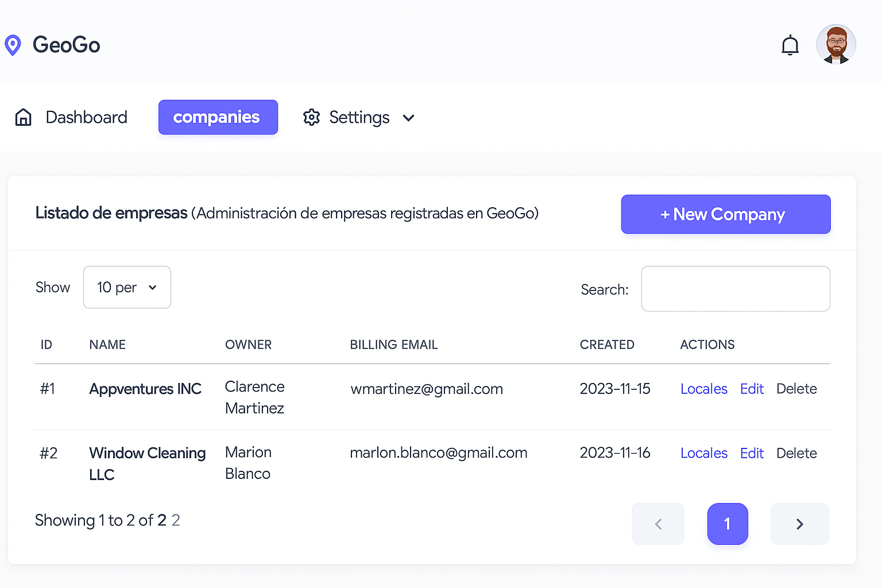
Task: Open the notification bell
Action: point(790,44)
